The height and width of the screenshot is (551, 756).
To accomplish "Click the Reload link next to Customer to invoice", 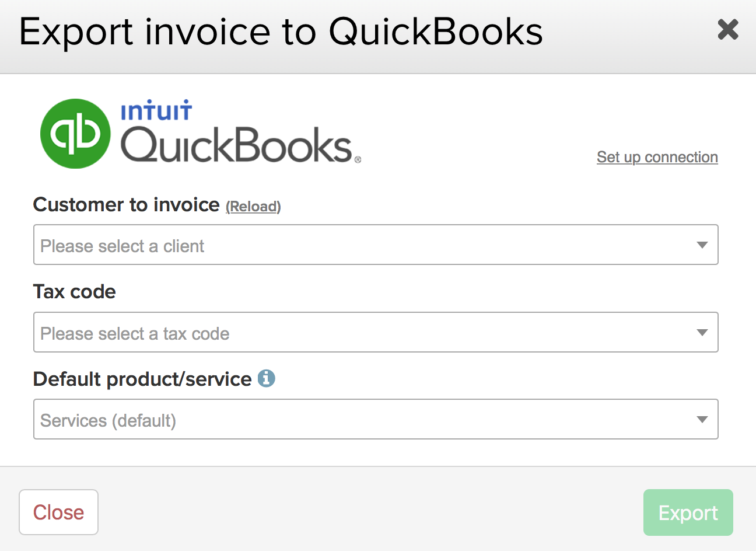I will point(253,207).
